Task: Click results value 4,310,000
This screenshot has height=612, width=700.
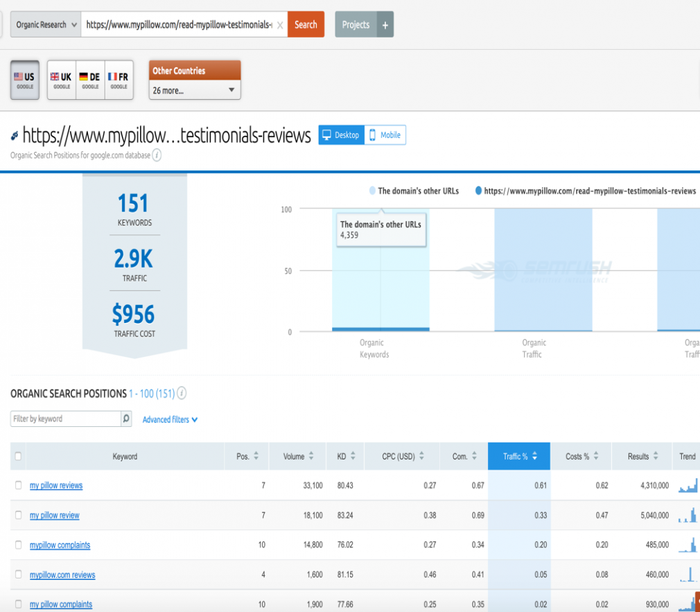Action: pyautogui.click(x=654, y=485)
